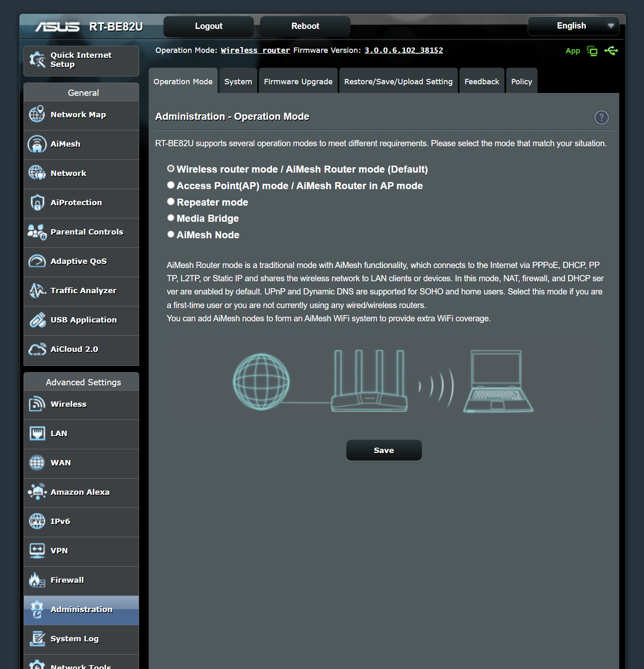Screen dimensions: 644x669
Task: Click the router illustration in the diagram
Action: (369, 381)
